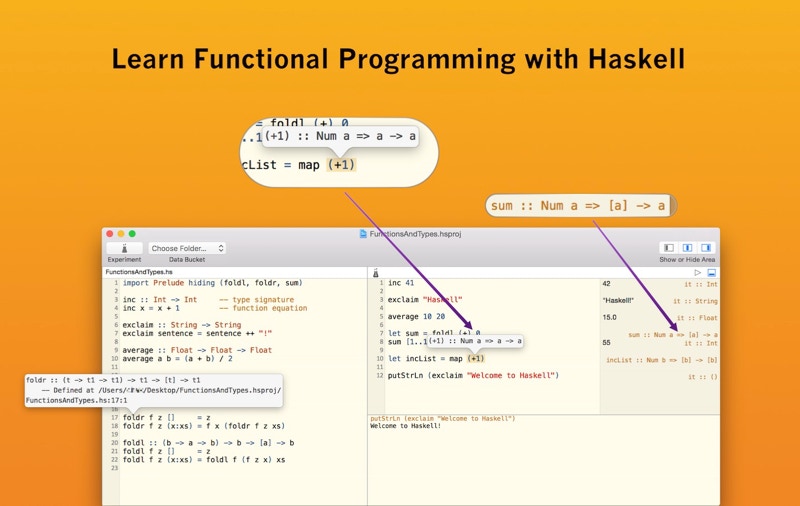Toggle the left sidebar area visibility

(669, 248)
